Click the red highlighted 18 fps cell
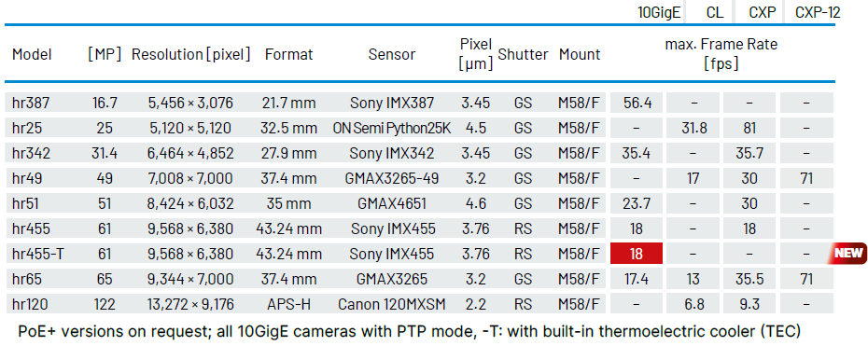Image resolution: width=868 pixels, height=346 pixels. (637, 254)
